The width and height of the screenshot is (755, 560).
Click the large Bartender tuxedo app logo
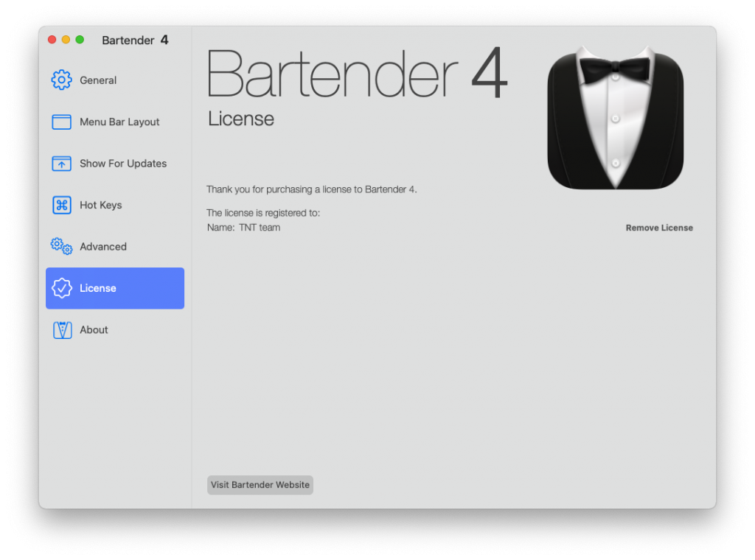(x=616, y=118)
